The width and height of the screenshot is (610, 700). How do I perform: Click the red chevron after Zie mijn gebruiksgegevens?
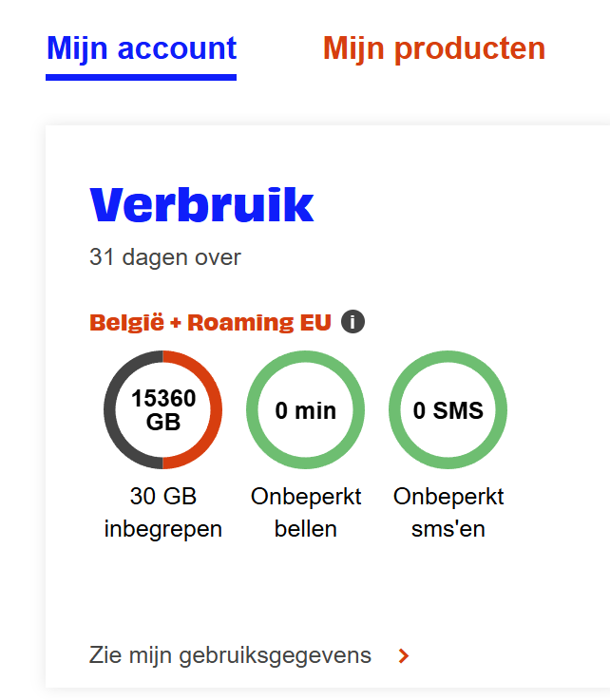point(404,655)
